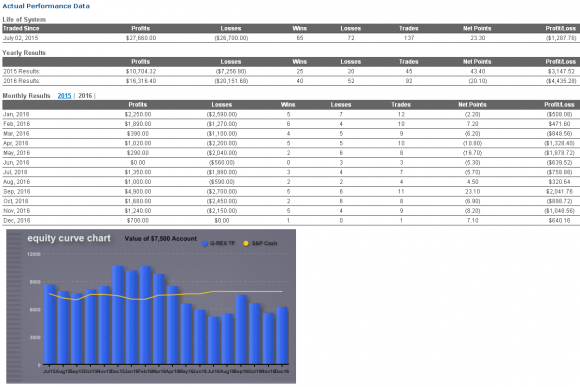Click the 'Feb, 2016' row label
Screen dimensions: 580x387
(x=17, y=124)
